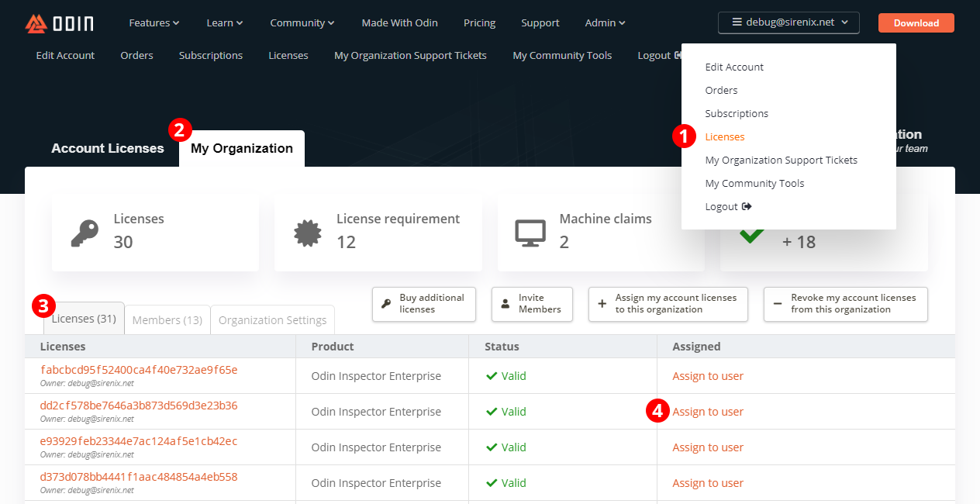The height and width of the screenshot is (504, 980).
Task: Click the Assigned column header
Action: (x=696, y=347)
